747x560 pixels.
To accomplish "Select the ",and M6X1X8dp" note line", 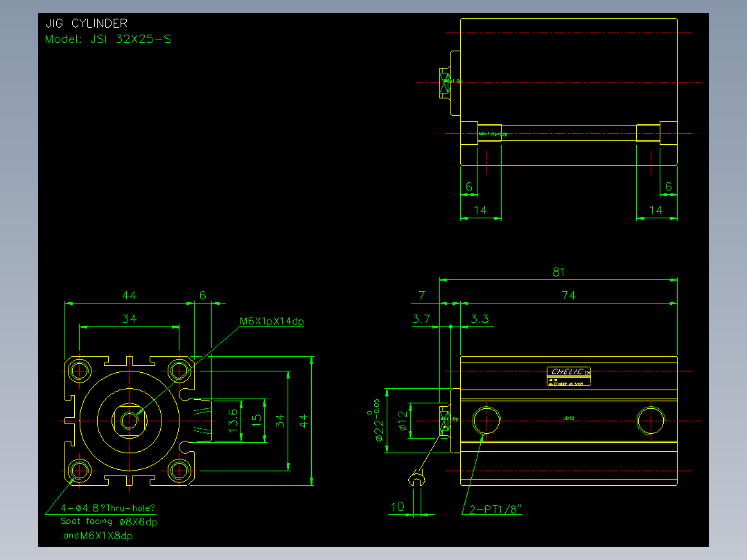I will click(97, 536).
